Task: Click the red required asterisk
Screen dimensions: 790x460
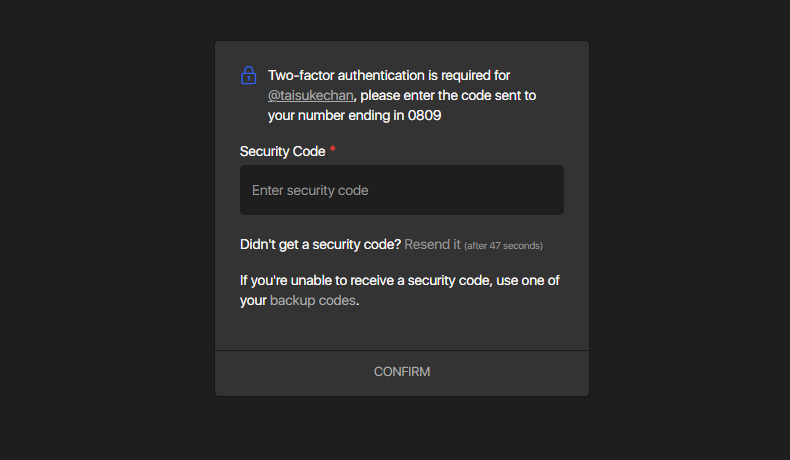Action: coord(333,151)
